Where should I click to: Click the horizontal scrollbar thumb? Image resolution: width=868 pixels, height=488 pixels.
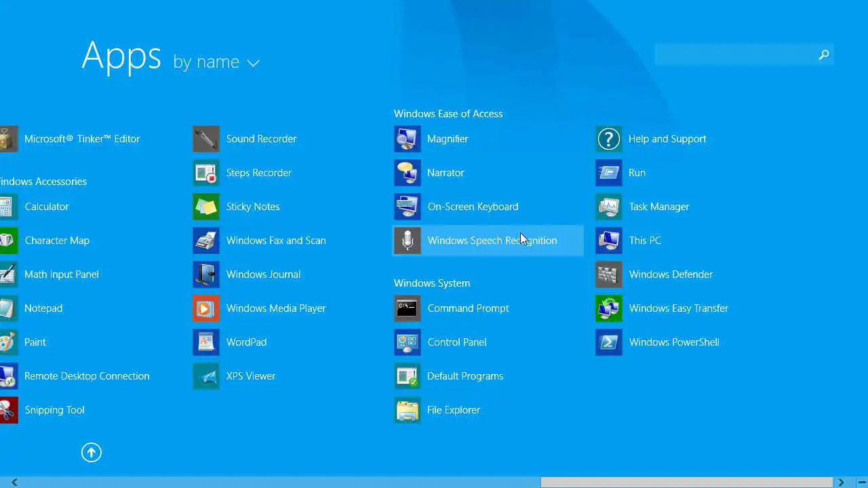(x=686, y=483)
